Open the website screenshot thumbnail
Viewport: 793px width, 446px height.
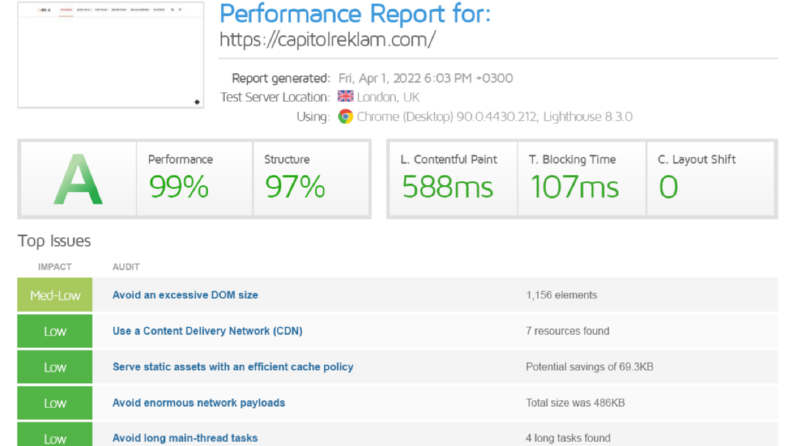point(111,55)
